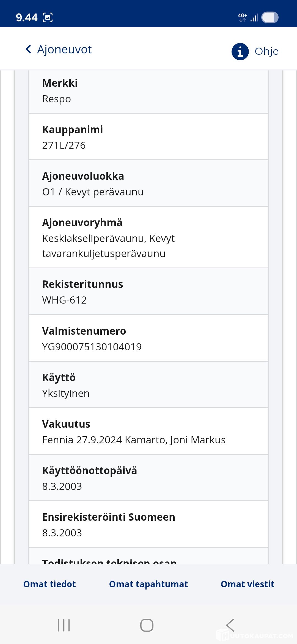
Task: Select the Rekisteritunnus WHG-612 row
Action: pos(148,292)
